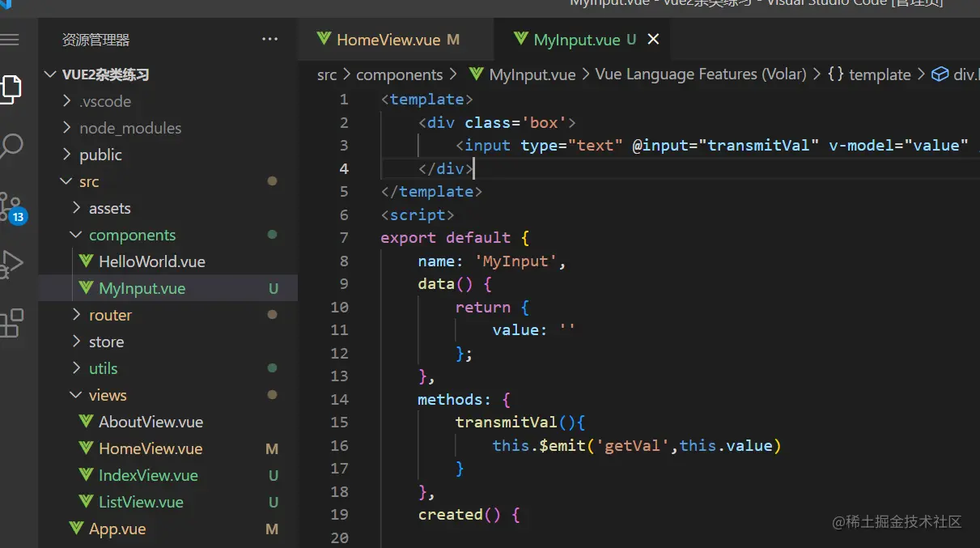Click the Vue logo on the MyInput.vue tab
Screen dimensions: 980x548
521,39
